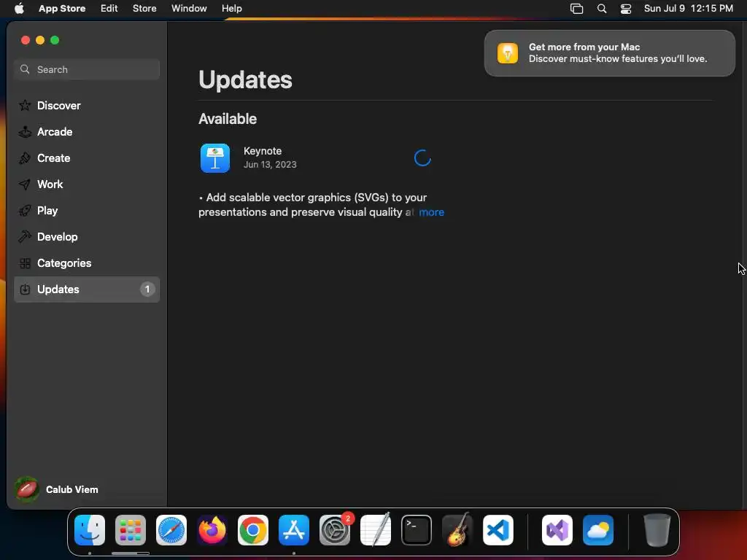This screenshot has width=747, height=560.
Task: Click the Play rocket icon
Action: 25,210
